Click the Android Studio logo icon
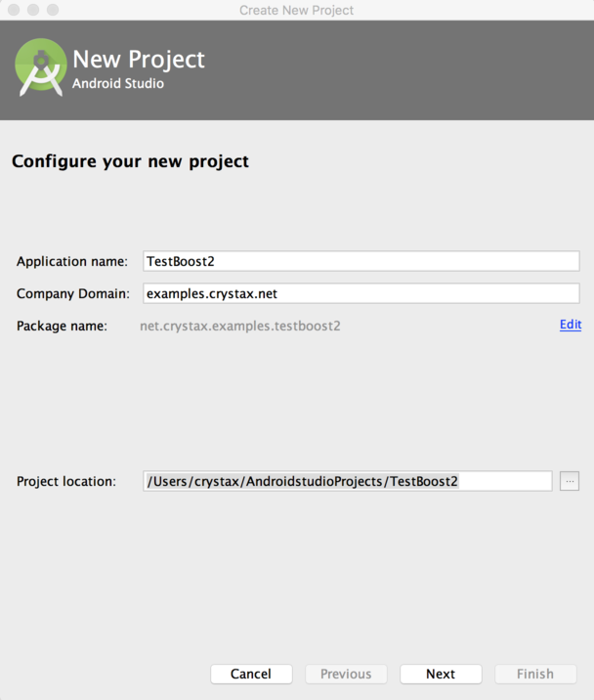Viewport: 594px width, 700px height. pos(40,66)
